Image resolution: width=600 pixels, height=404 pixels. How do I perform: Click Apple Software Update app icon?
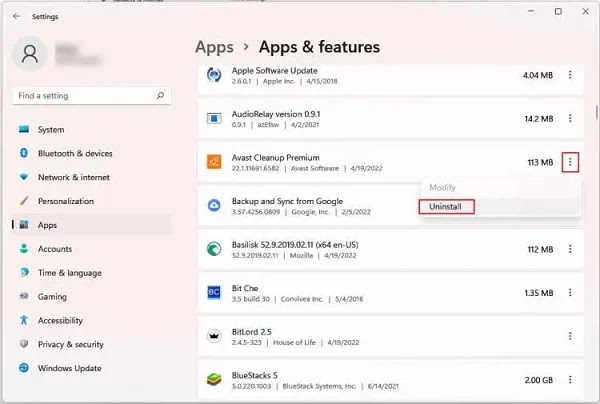[214, 75]
